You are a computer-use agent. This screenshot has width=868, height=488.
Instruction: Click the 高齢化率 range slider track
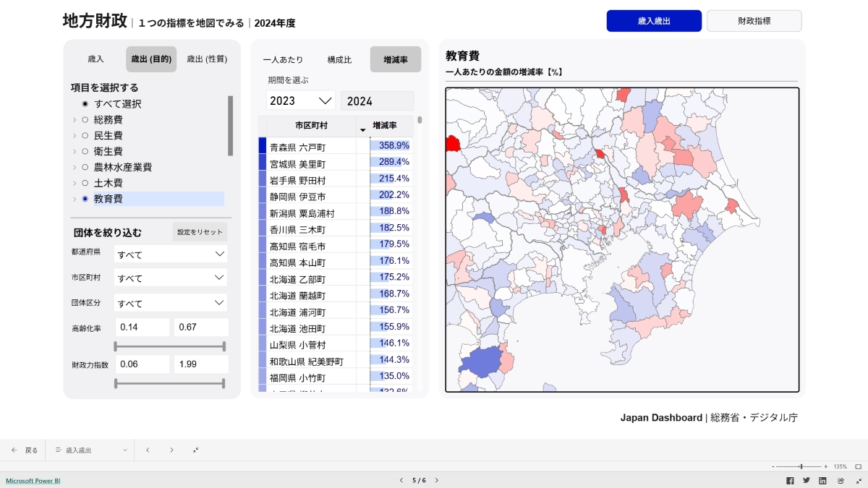[170, 346]
